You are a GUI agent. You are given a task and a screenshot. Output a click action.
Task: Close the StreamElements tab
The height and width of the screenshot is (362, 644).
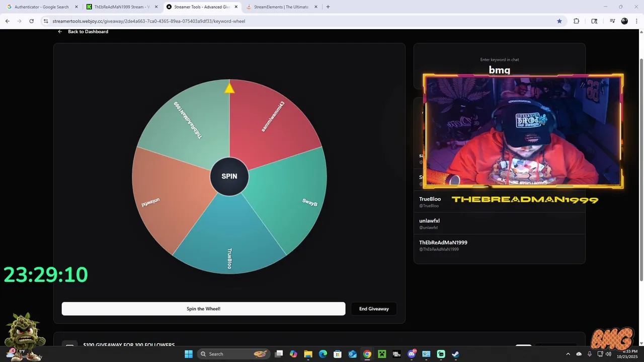pyautogui.click(x=316, y=7)
